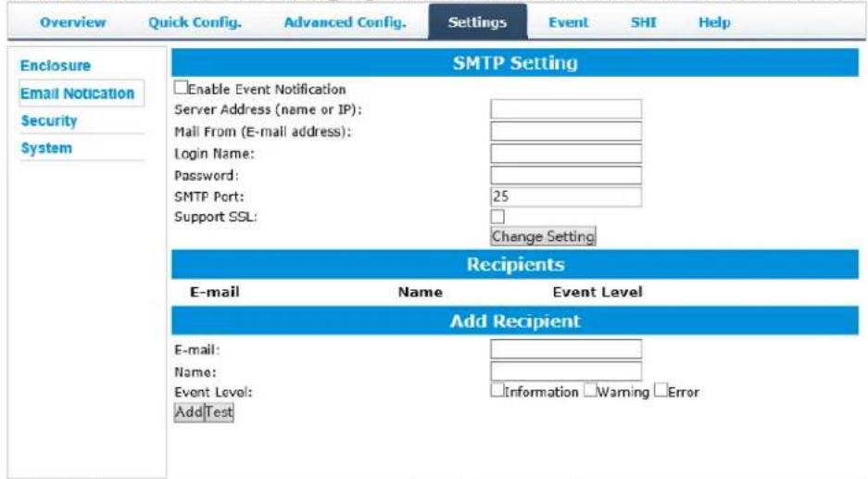Check the Warning event level
The height and width of the screenshot is (479, 868).
click(x=590, y=390)
